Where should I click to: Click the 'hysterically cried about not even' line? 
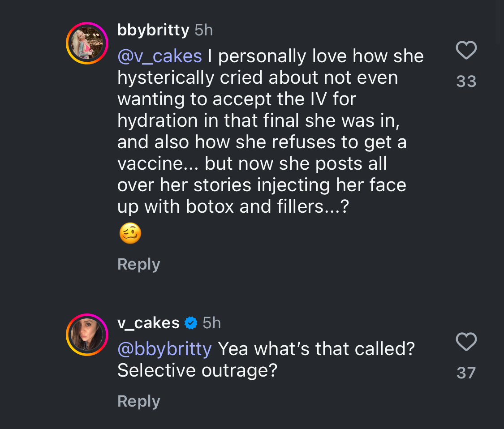point(258,78)
